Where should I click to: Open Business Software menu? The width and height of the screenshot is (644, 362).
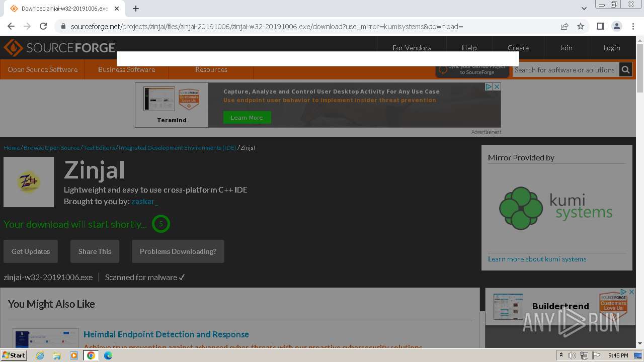(126, 69)
